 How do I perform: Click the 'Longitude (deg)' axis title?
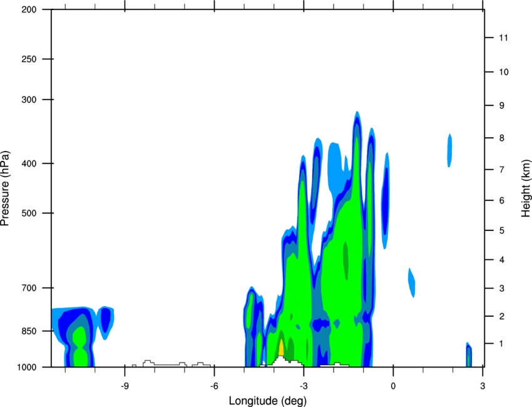coord(268,401)
